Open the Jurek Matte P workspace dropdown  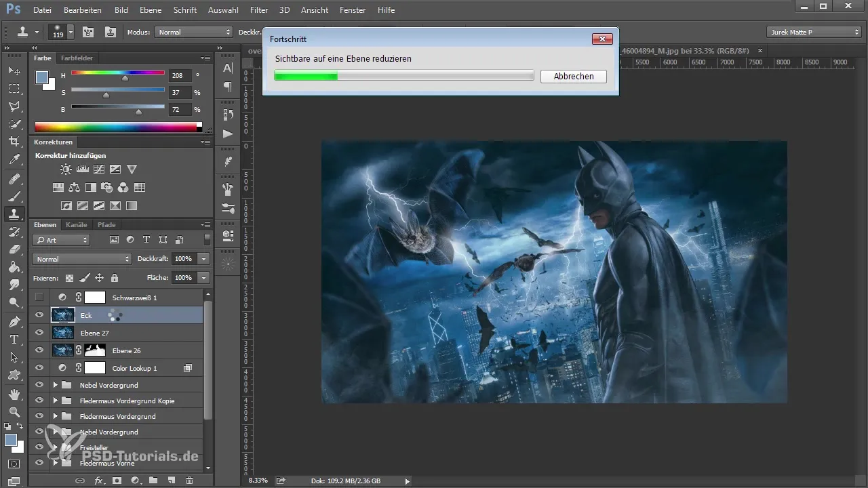[814, 32]
